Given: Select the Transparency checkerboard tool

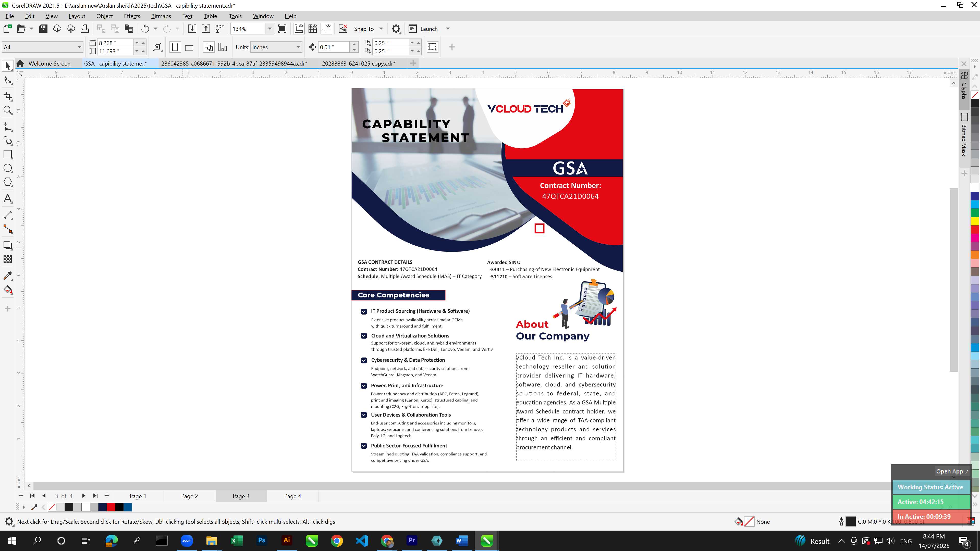Looking at the screenshot, I should coord(8,259).
